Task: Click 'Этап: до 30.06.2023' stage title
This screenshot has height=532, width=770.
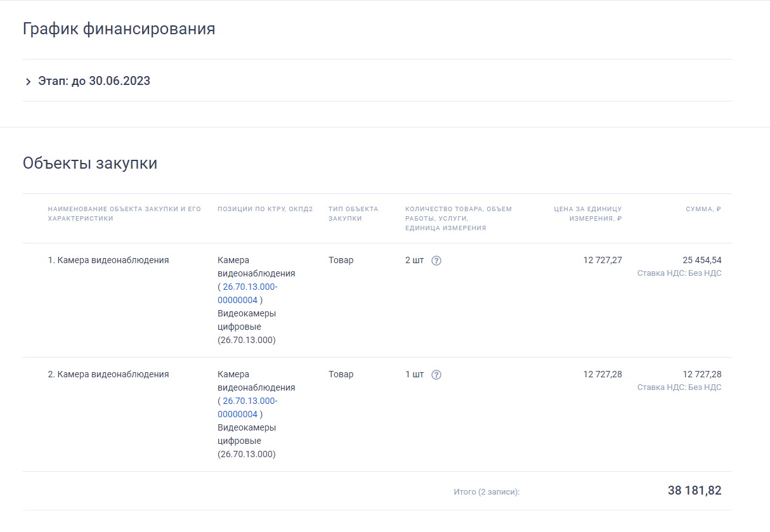Action: (x=95, y=81)
